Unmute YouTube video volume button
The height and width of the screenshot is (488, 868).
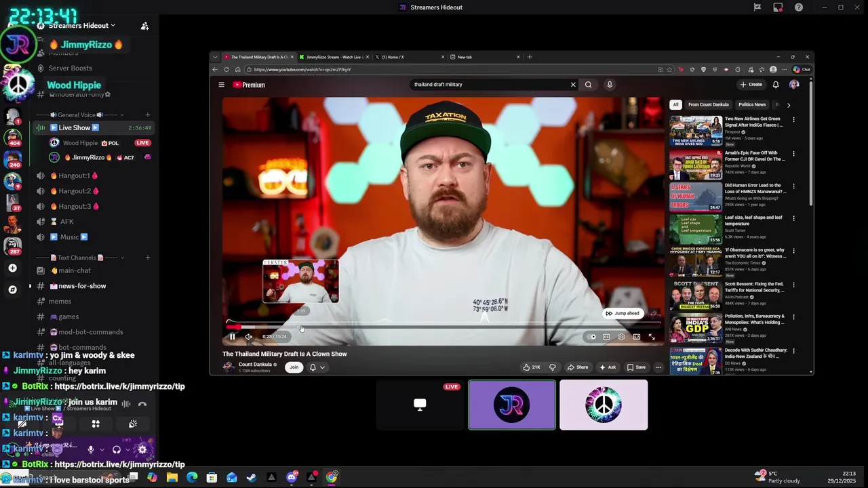coord(249,337)
